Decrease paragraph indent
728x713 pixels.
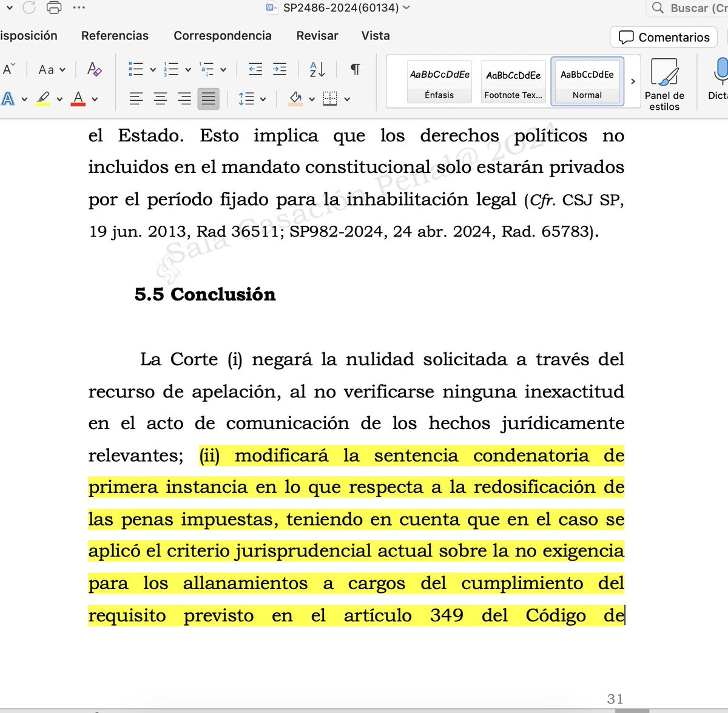coord(255,69)
